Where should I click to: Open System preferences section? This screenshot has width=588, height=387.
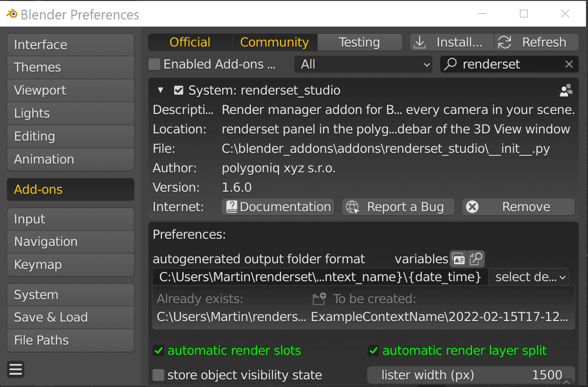(x=71, y=295)
